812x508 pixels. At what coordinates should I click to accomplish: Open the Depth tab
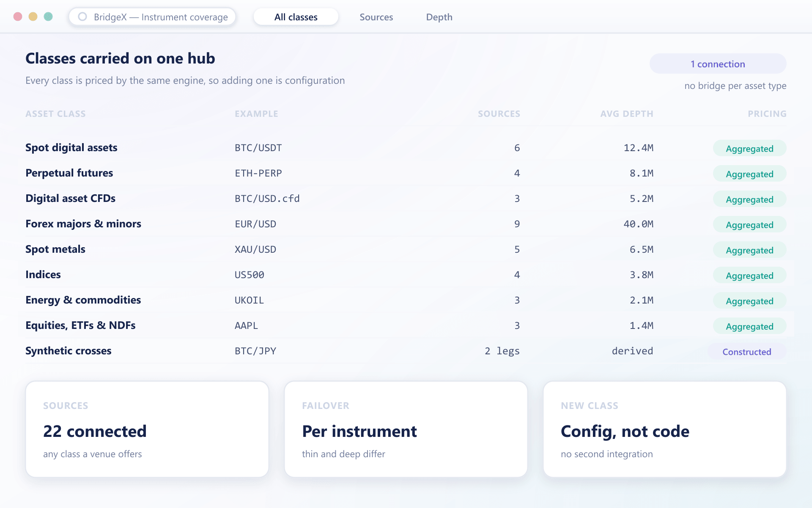(439, 17)
